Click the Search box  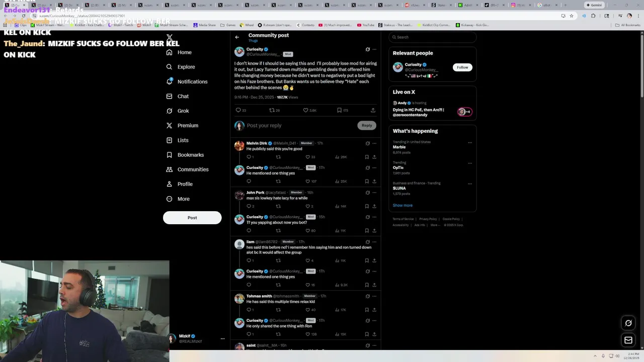433,37
